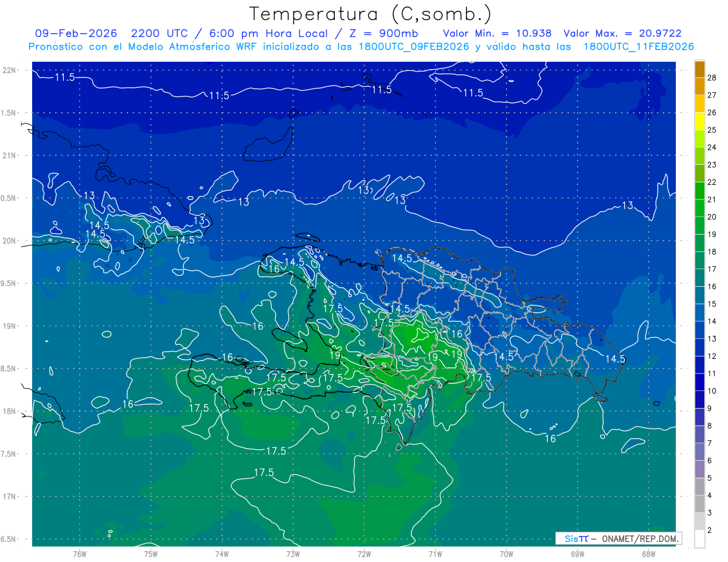Click the '72W' longitude axis label
The image size is (728, 562).
click(x=364, y=554)
